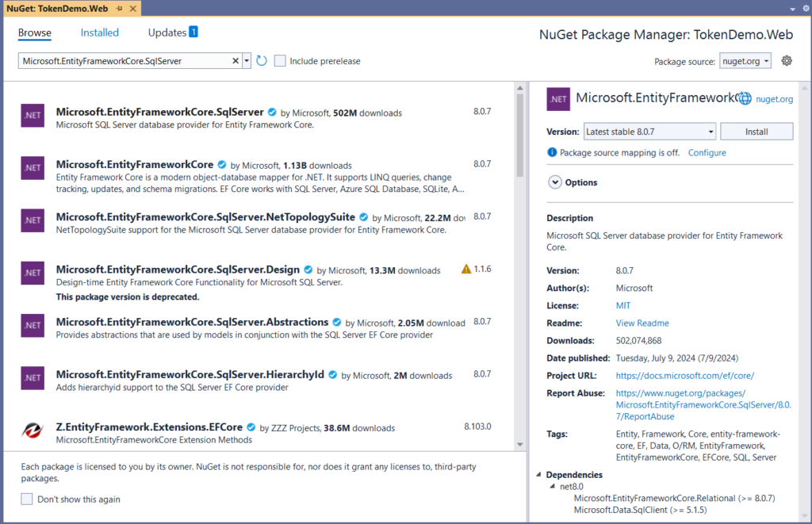Open the Version dropdown showing Latest stable 8.0.7
The height and width of the screenshot is (524, 812).
coord(649,132)
